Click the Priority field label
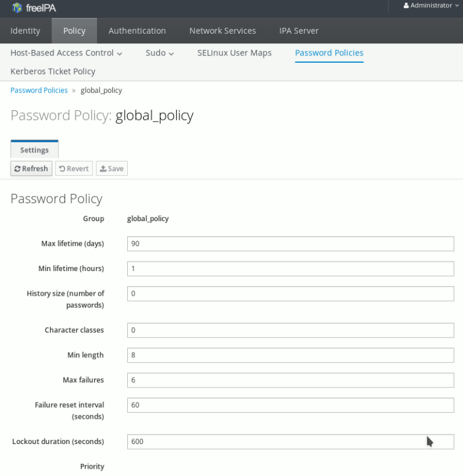The height and width of the screenshot is (476, 463). coord(92,466)
